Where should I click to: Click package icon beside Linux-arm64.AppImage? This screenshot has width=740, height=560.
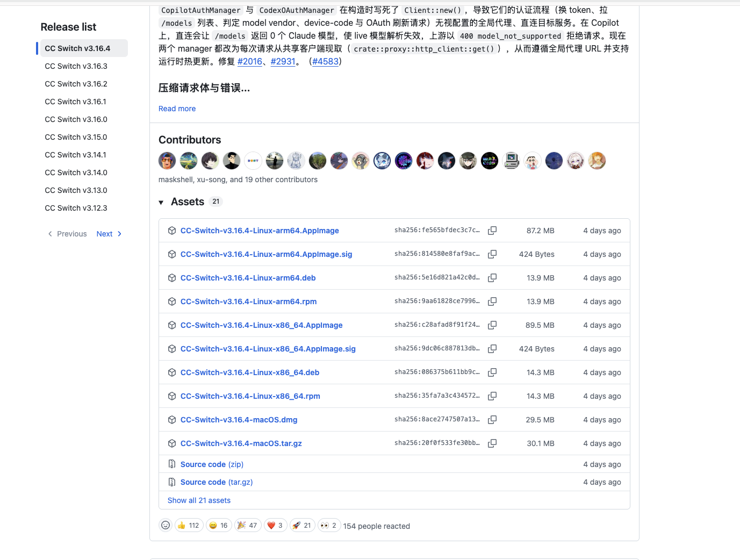pyautogui.click(x=172, y=231)
